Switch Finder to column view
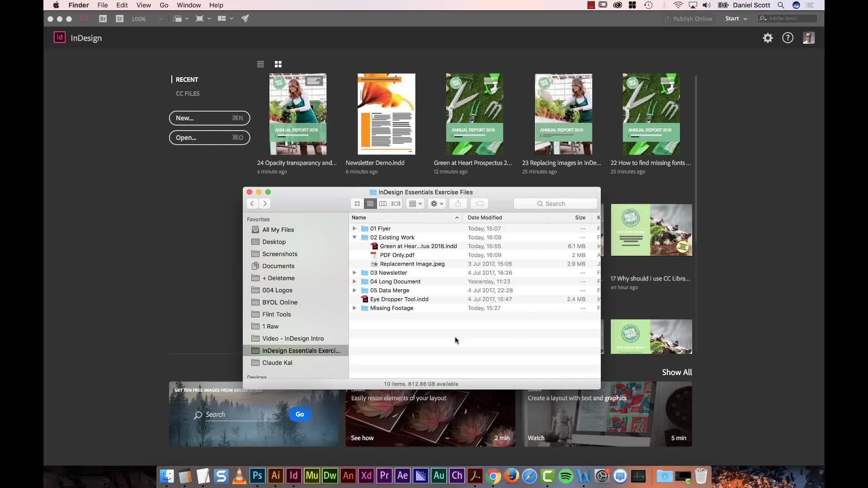 [383, 204]
